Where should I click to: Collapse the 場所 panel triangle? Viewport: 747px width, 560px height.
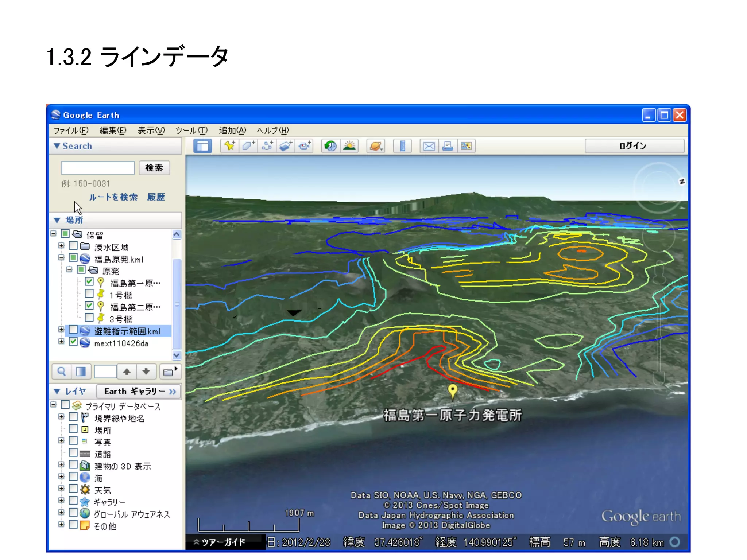[57, 220]
